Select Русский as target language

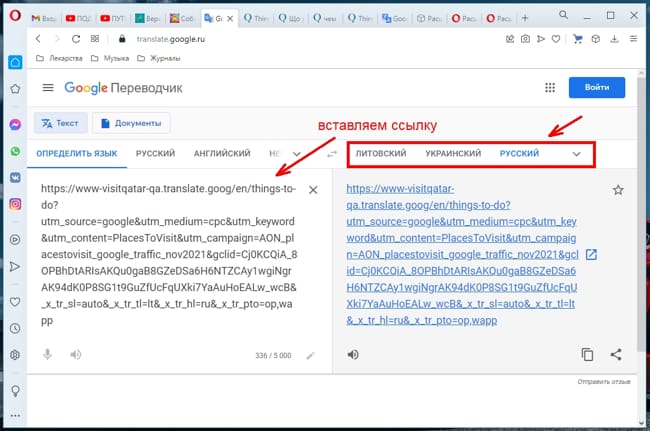coord(519,154)
